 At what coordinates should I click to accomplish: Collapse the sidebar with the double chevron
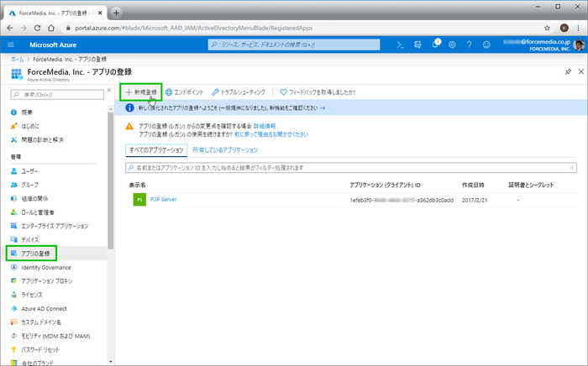(x=109, y=90)
